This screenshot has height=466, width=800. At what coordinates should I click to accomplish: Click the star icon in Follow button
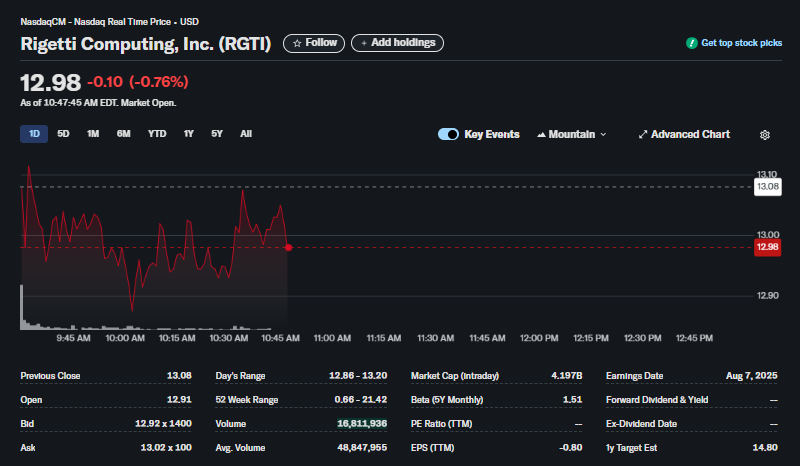click(297, 43)
